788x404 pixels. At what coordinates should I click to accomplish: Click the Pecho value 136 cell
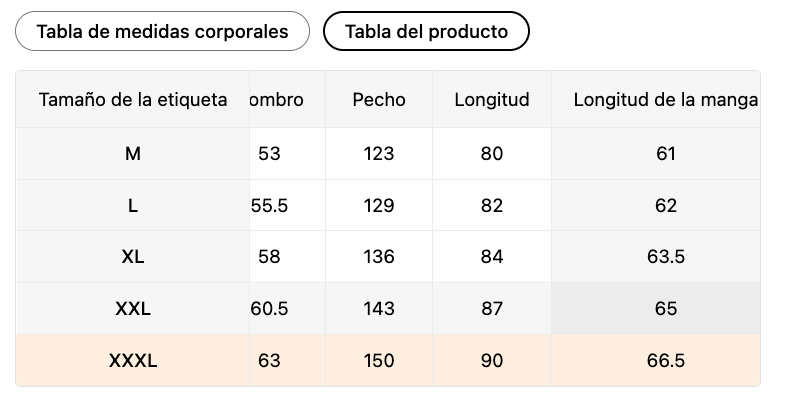(x=379, y=257)
